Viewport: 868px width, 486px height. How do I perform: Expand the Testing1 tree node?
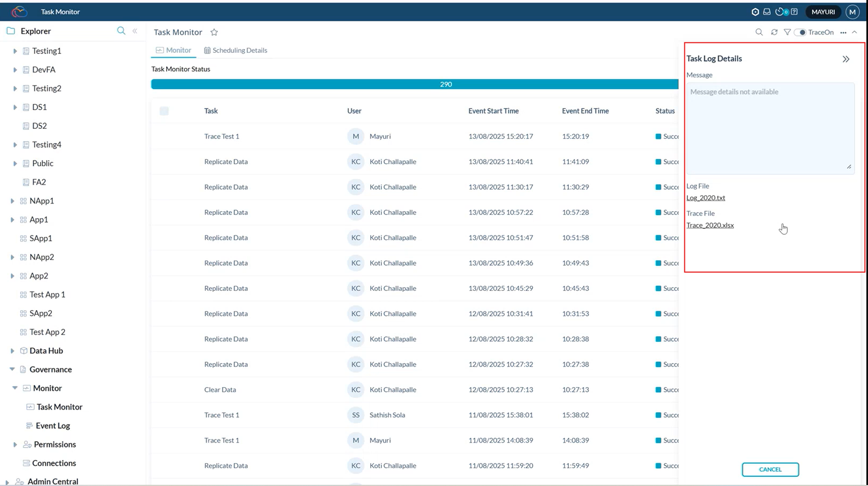(x=15, y=51)
